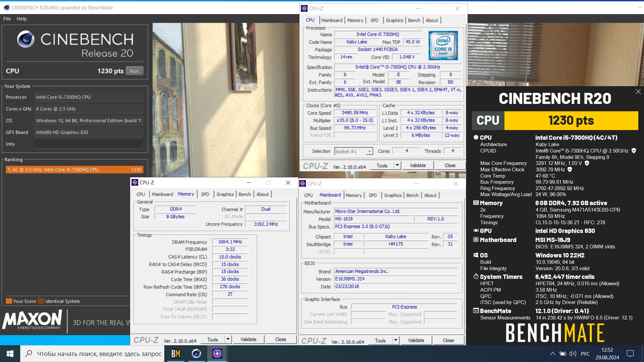Viewport: 644px width, 362px height.
Task: Click the BenchMate GPU section icon
Action: (476, 231)
